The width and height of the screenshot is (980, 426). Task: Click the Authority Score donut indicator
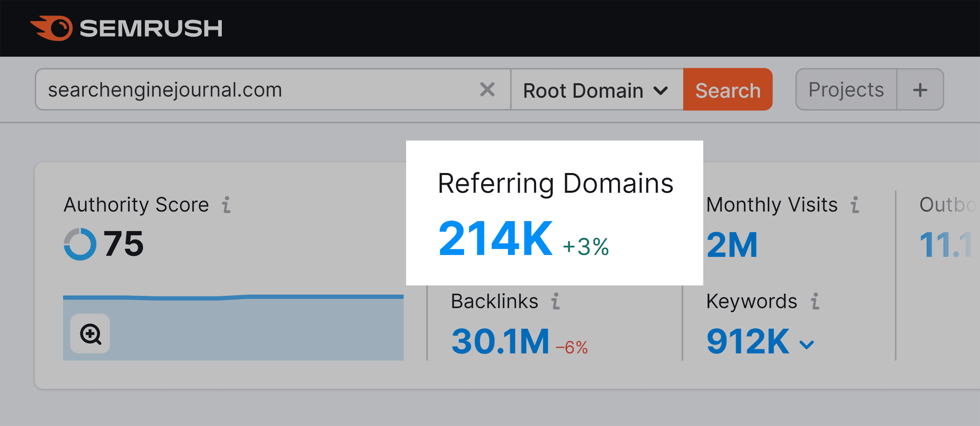pos(80,244)
